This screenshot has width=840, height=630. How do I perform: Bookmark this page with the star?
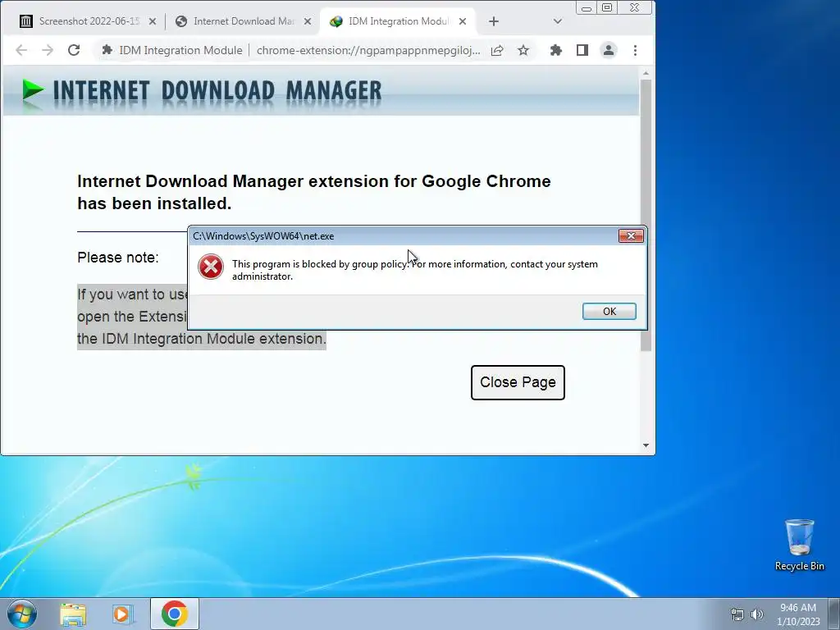coord(523,50)
